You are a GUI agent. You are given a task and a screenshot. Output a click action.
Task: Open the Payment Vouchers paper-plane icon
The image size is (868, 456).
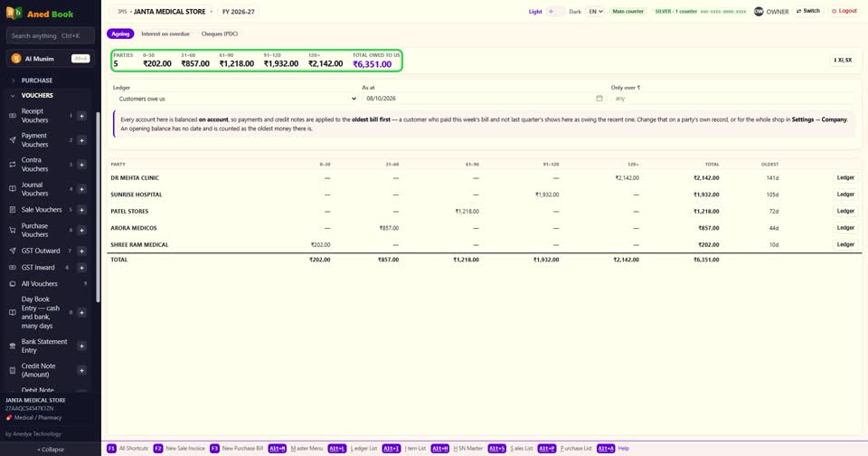(x=12, y=140)
